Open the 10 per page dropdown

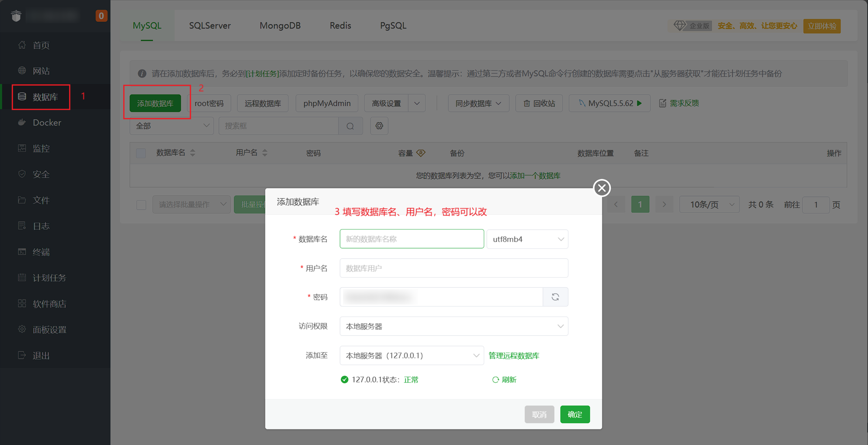tap(709, 204)
